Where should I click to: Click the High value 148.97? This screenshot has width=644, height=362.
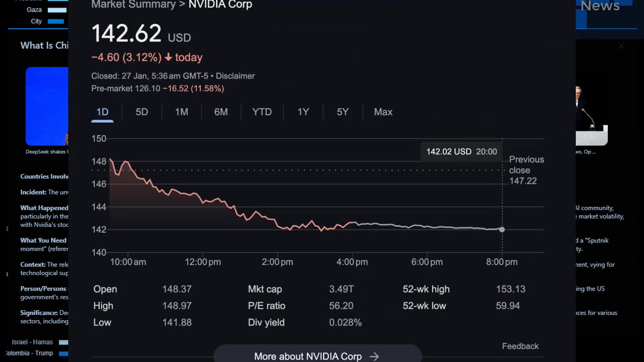pos(177,306)
